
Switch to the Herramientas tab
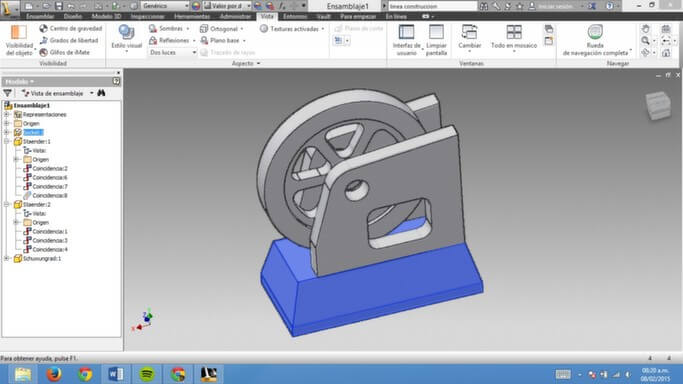tap(192, 17)
